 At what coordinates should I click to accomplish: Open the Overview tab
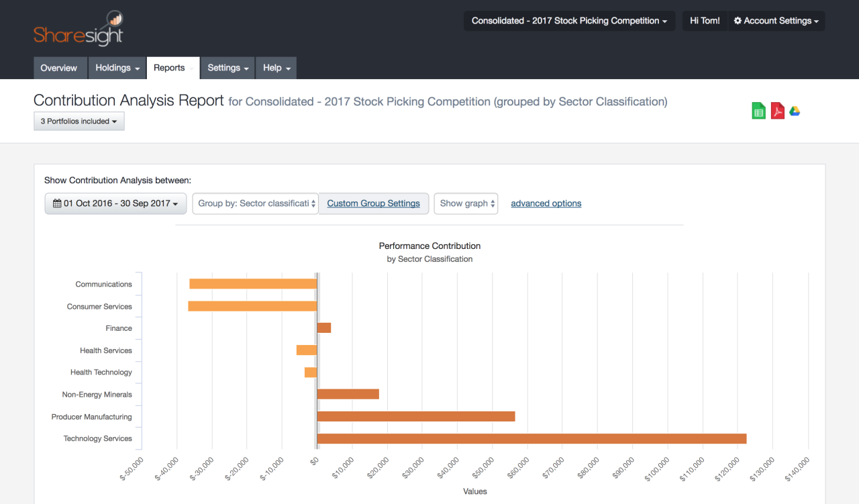click(59, 68)
